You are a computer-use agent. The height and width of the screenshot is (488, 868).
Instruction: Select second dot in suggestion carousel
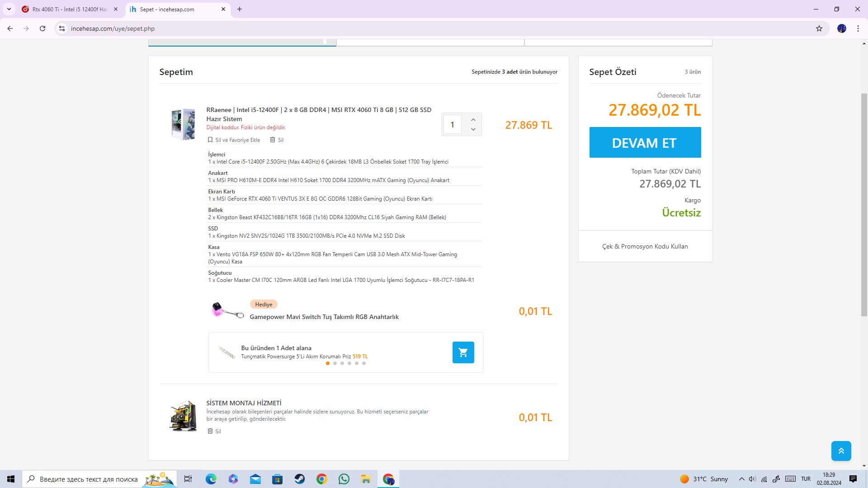point(335,363)
